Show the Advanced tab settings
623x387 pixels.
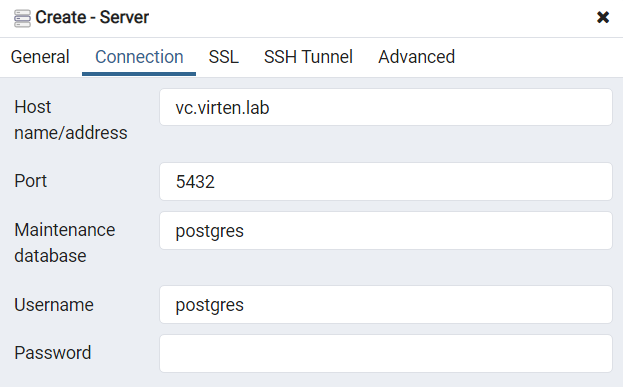click(416, 57)
